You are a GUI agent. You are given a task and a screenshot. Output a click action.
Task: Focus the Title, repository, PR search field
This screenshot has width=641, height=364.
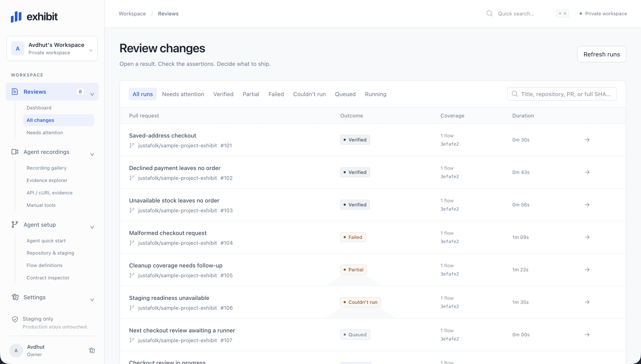click(x=562, y=94)
